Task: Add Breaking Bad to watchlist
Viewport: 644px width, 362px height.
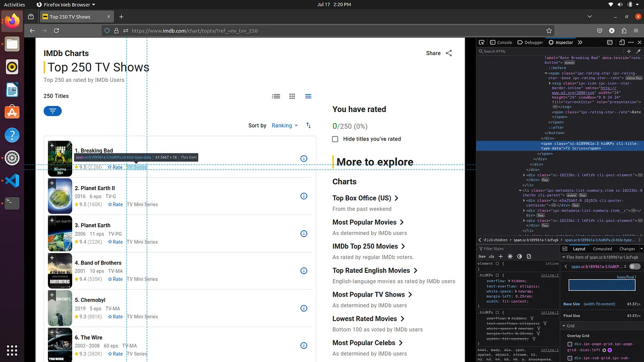Action: coord(52,146)
